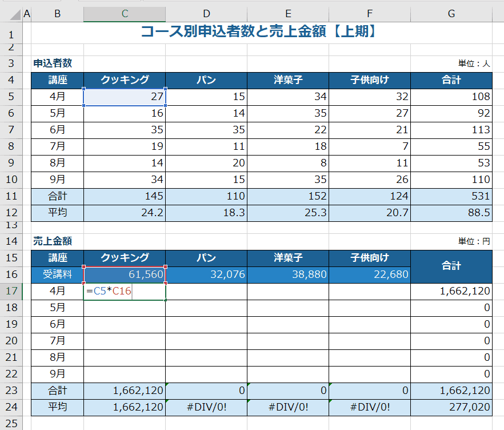Click the 売上金額 section label

coord(53,241)
